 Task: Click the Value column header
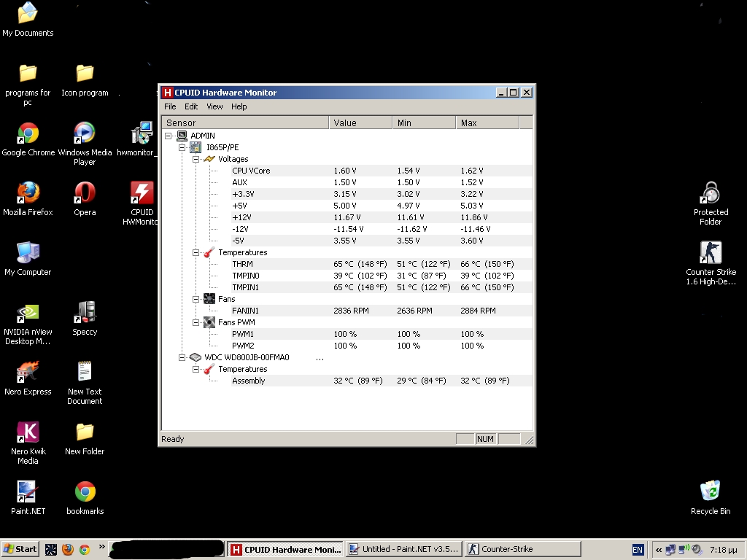tap(360, 122)
